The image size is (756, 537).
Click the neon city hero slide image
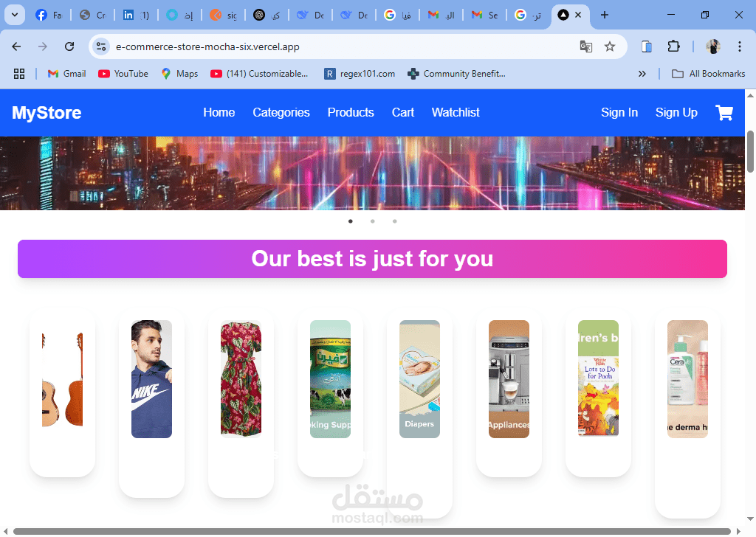pyautogui.click(x=372, y=173)
